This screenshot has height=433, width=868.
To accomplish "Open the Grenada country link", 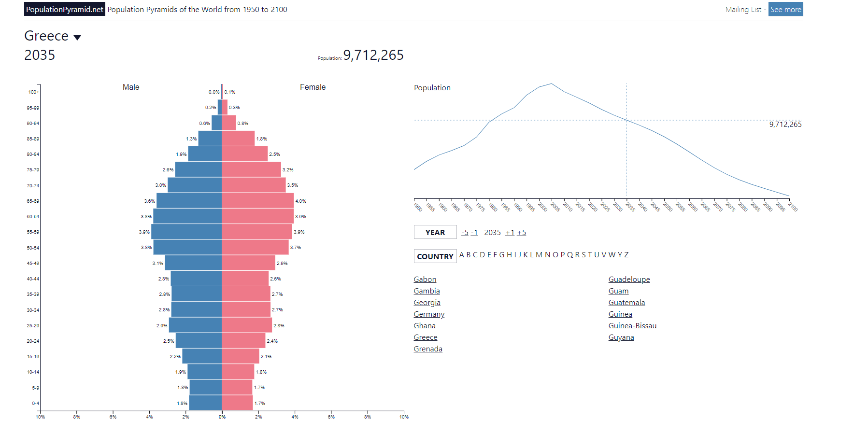I will [428, 349].
